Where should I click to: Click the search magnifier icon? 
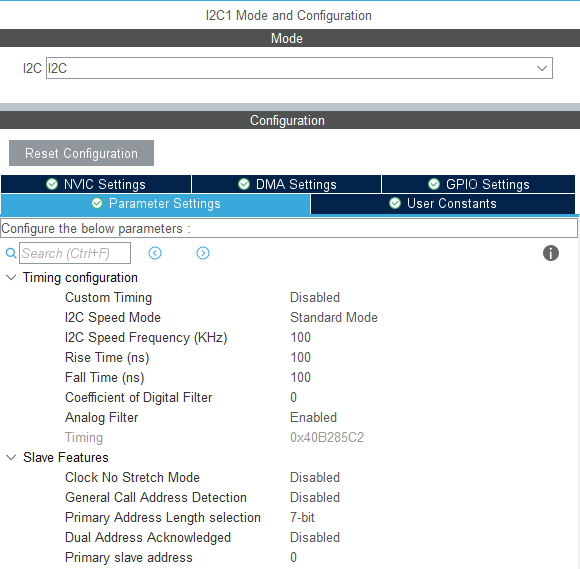[11, 253]
